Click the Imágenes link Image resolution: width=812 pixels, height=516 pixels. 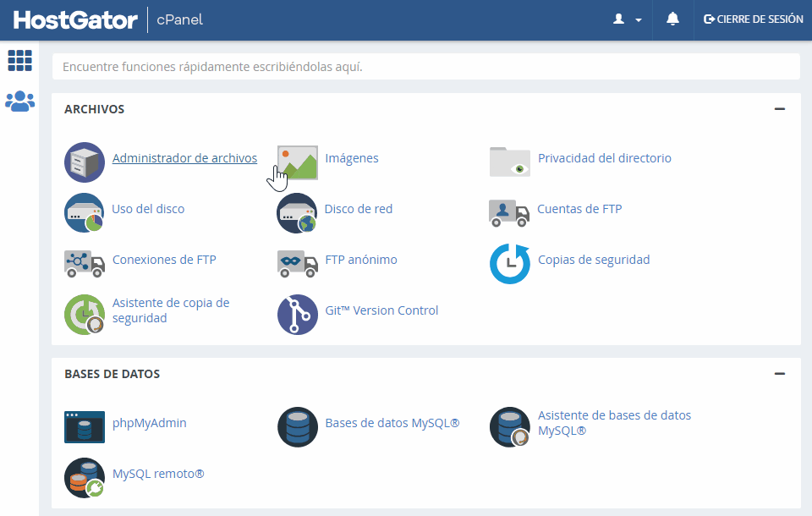click(352, 158)
